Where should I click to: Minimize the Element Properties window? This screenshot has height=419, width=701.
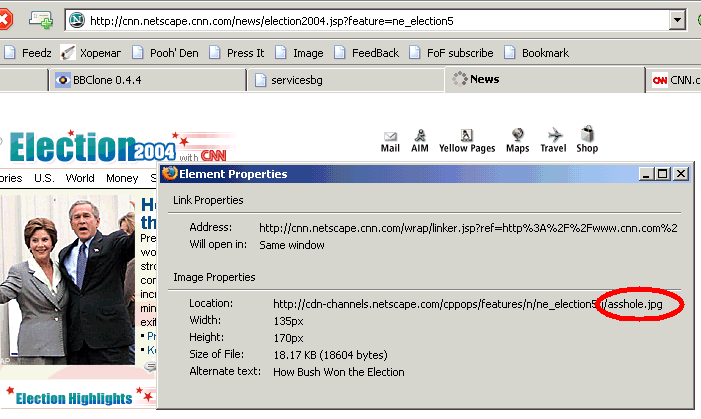click(x=646, y=174)
